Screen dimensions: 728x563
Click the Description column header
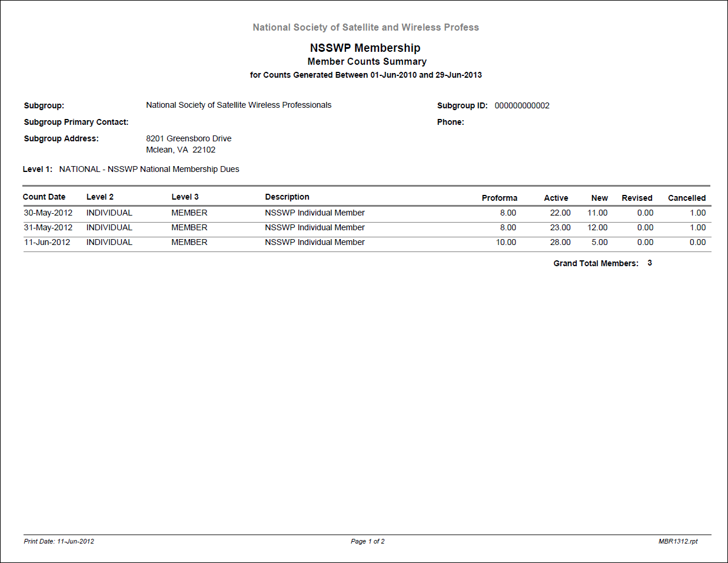[x=287, y=197]
